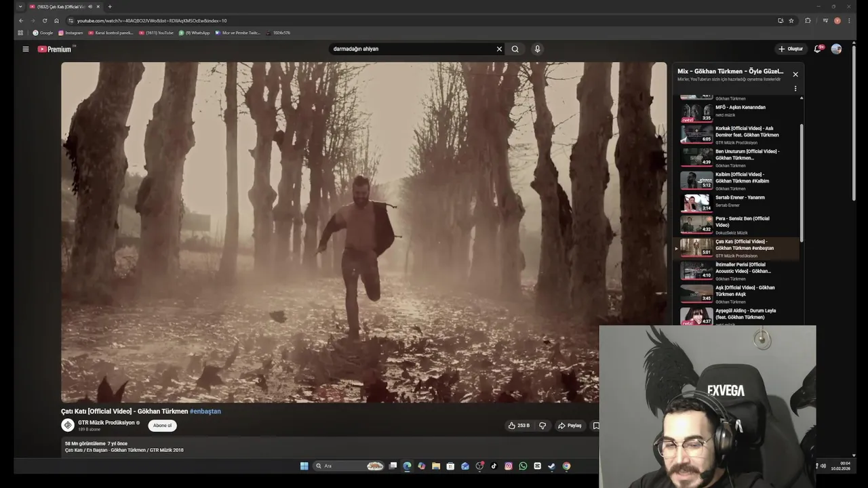868x488 pixels.
Task: Play MFÖ - Aşkın Kenarından from playlist
Action: (x=739, y=111)
